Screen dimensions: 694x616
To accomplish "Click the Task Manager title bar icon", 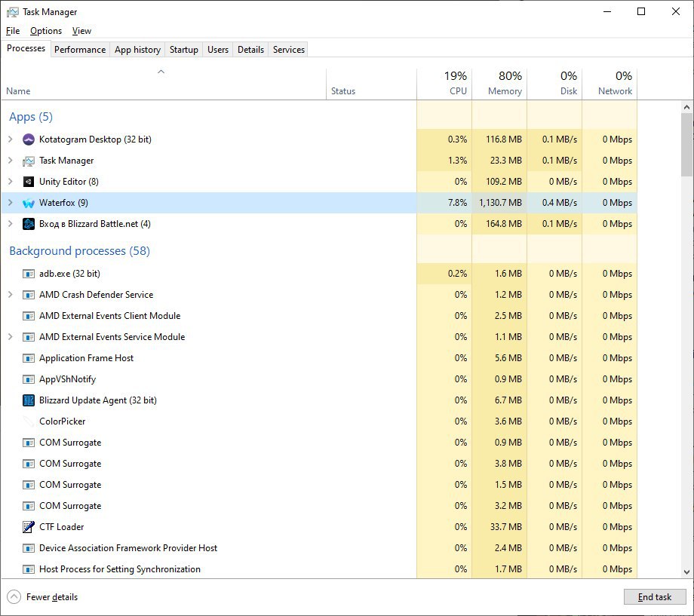I will coord(12,12).
